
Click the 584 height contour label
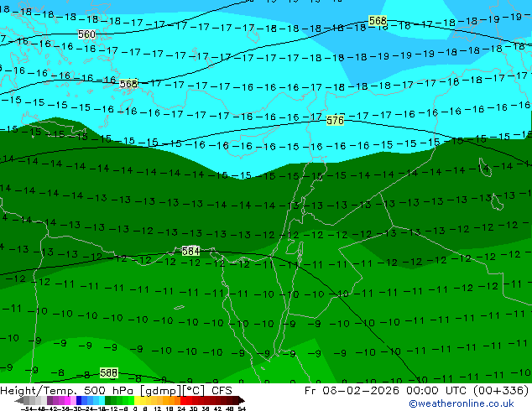190,251
